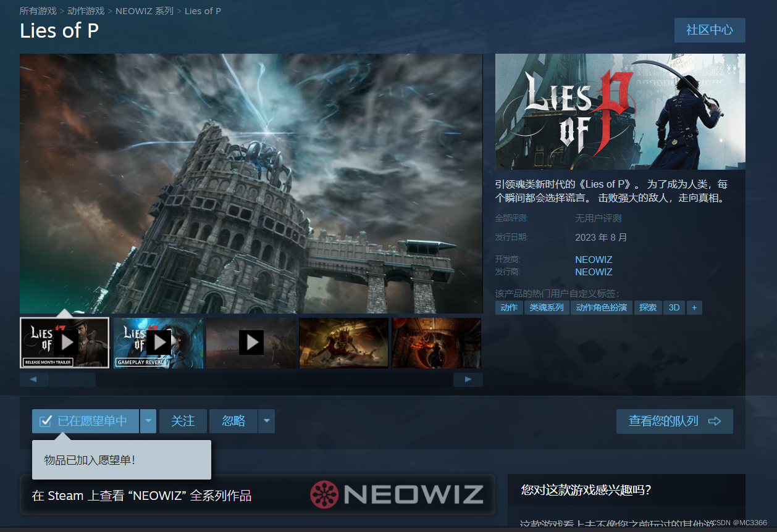Click the release date 2023 年 8 月

point(601,237)
